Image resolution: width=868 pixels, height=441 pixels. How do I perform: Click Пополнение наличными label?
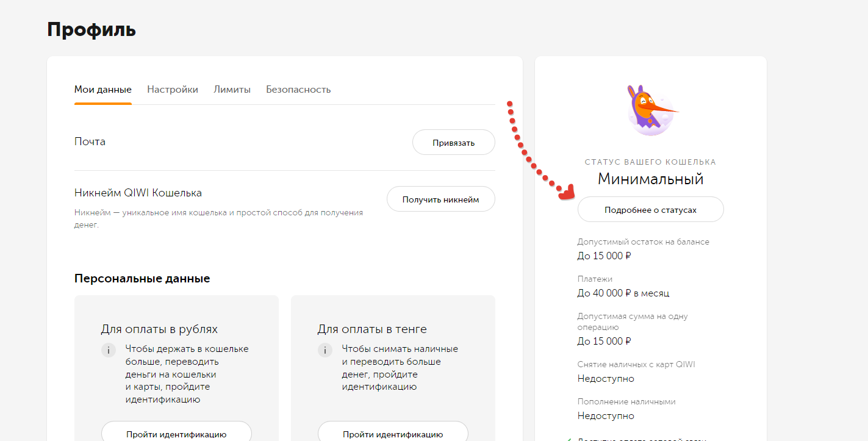(x=626, y=401)
